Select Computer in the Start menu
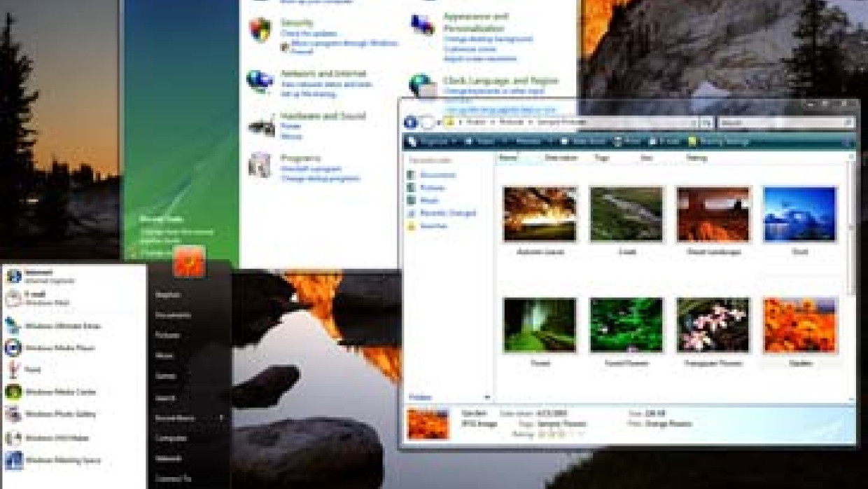868x489 pixels. pyautogui.click(x=171, y=439)
